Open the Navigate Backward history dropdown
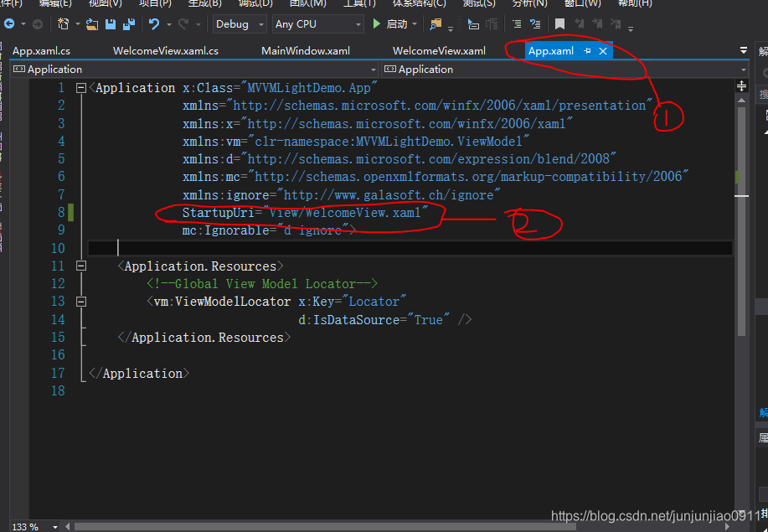 click(23, 24)
